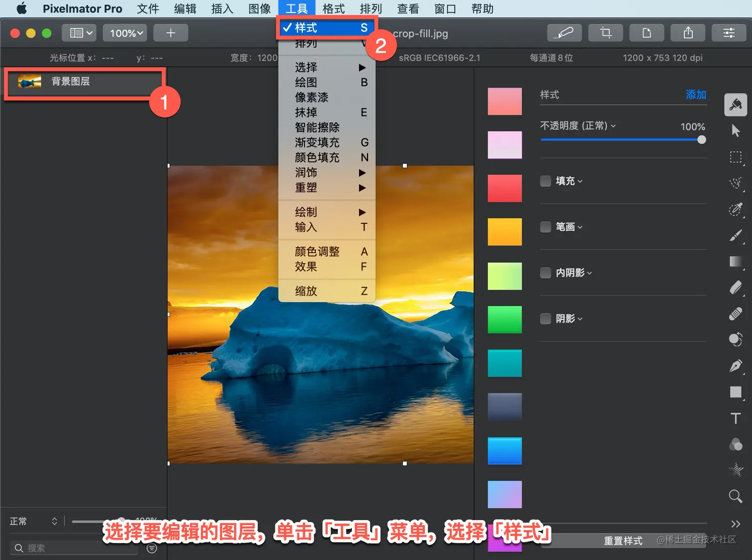Expand the 笔画 options chevron
This screenshot has height=560, width=752.
pyautogui.click(x=580, y=227)
